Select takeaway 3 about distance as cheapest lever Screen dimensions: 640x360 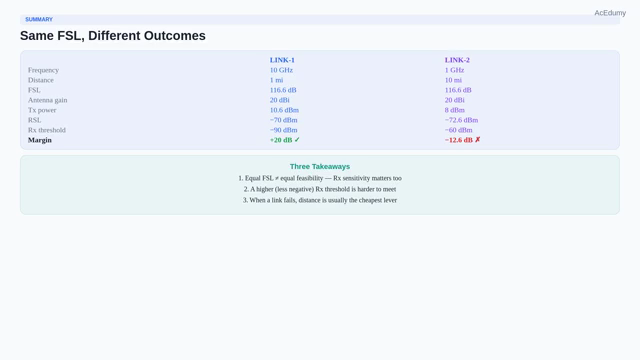[320, 200]
